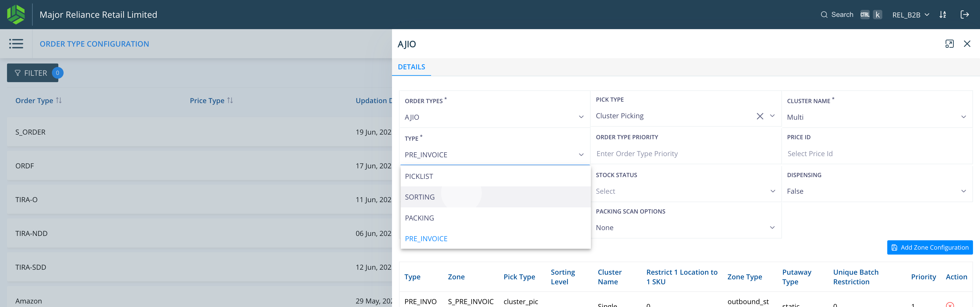This screenshot has width=980, height=307.
Task: Expand the Pick Type dropdown chevron
Action: [772, 116]
